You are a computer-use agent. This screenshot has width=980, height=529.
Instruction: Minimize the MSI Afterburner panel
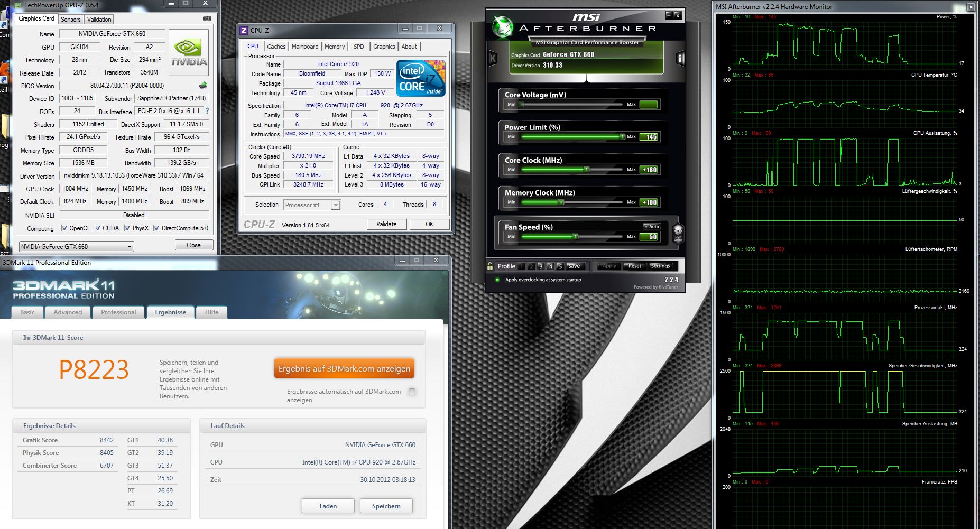(x=669, y=15)
